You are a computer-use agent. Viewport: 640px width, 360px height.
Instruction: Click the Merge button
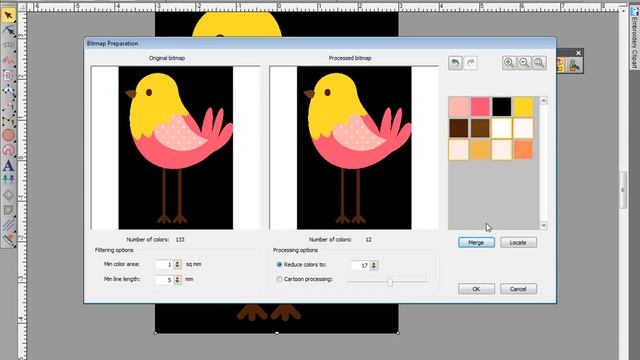[x=476, y=242]
